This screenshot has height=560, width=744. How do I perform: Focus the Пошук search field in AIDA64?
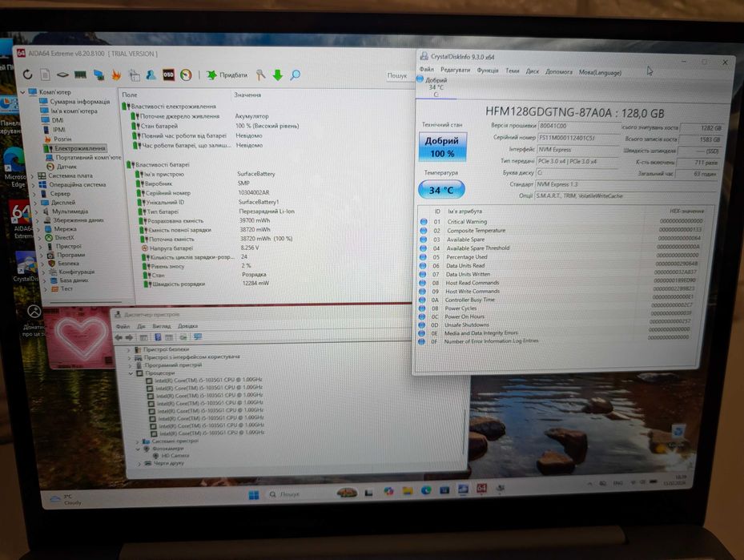400,75
